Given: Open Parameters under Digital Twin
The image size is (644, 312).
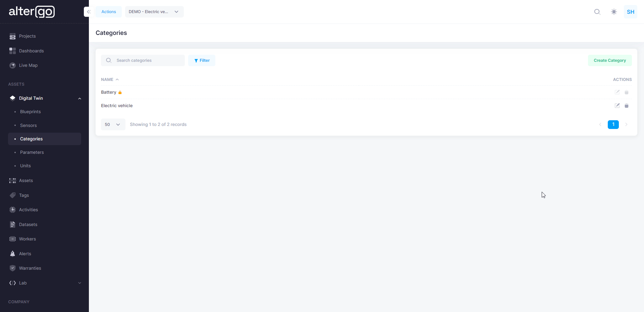Looking at the screenshot, I should [32, 152].
